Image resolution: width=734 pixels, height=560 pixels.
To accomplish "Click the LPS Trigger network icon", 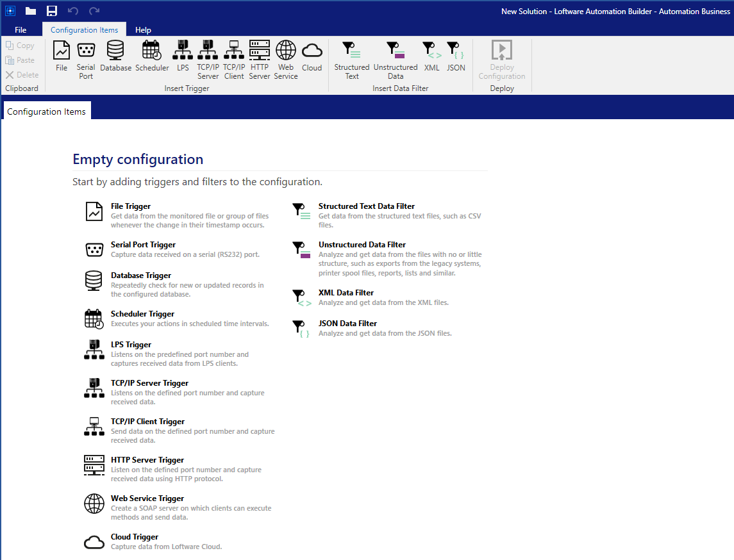I will (x=94, y=350).
